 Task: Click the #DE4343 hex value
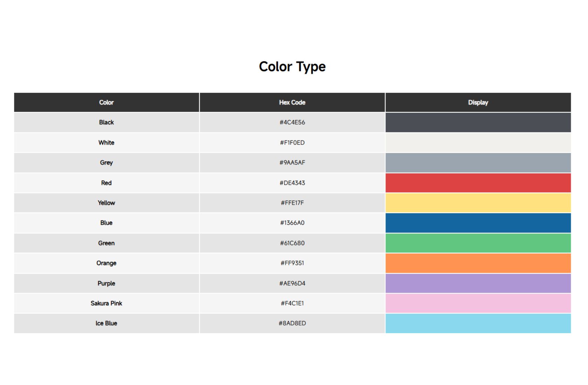click(292, 183)
